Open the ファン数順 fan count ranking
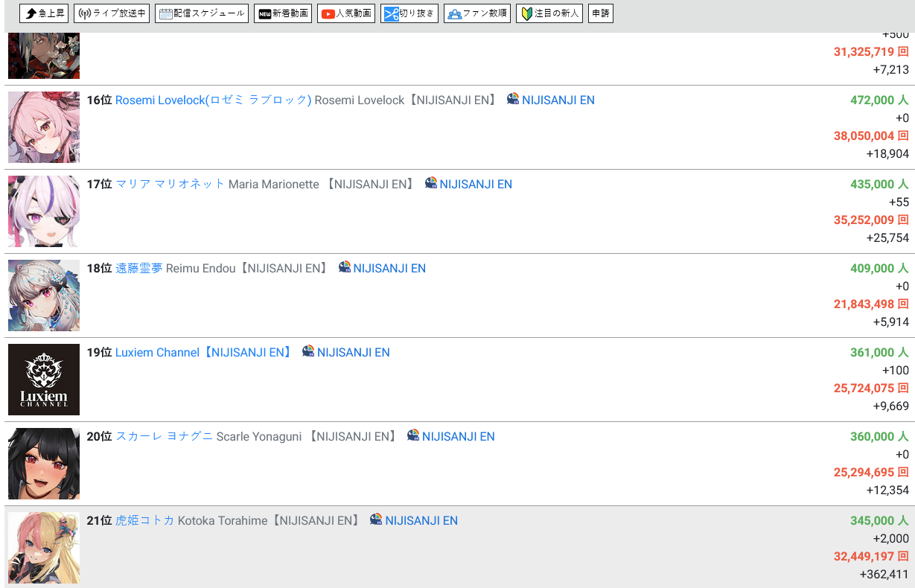Screen dimensions: 915x588 (477, 13)
